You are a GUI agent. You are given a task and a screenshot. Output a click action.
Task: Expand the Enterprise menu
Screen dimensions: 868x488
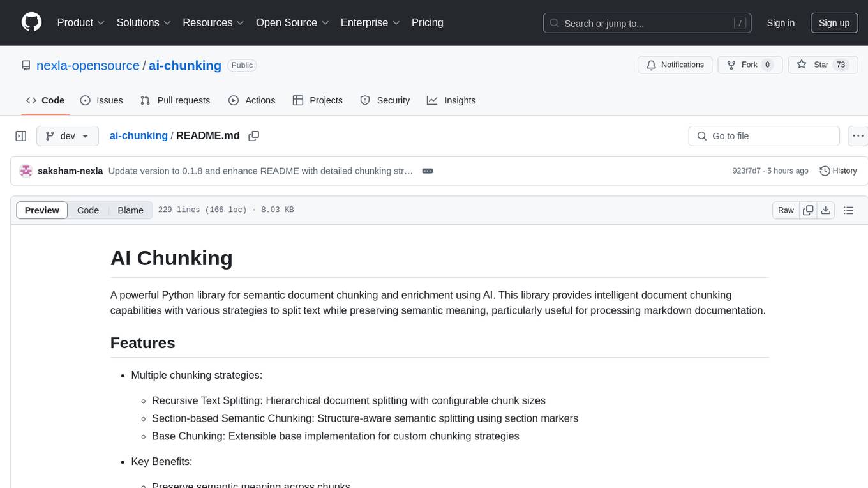[370, 22]
